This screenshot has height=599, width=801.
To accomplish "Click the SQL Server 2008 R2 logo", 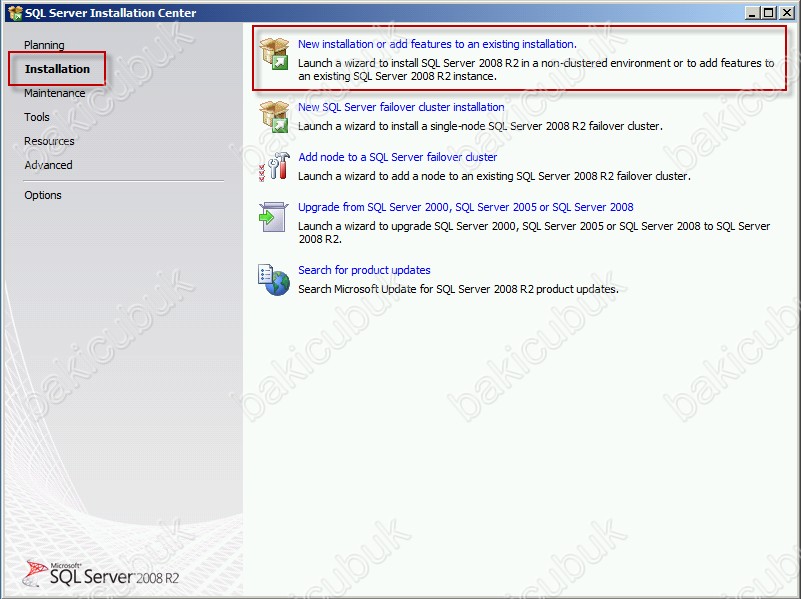I will (101, 573).
